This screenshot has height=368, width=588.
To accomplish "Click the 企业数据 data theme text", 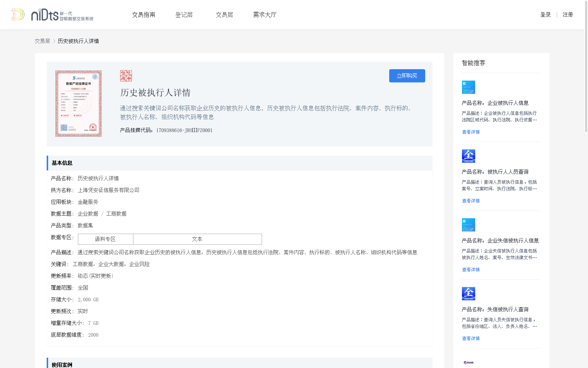I will [x=88, y=214].
